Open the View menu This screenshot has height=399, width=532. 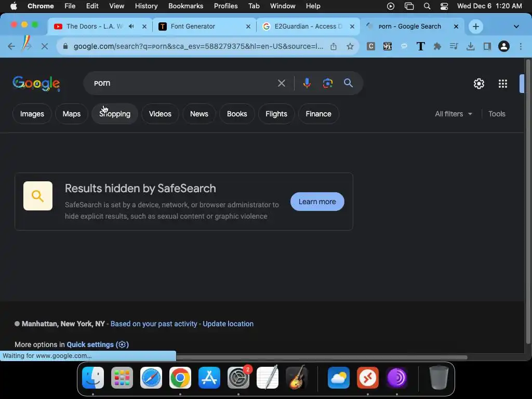click(117, 6)
